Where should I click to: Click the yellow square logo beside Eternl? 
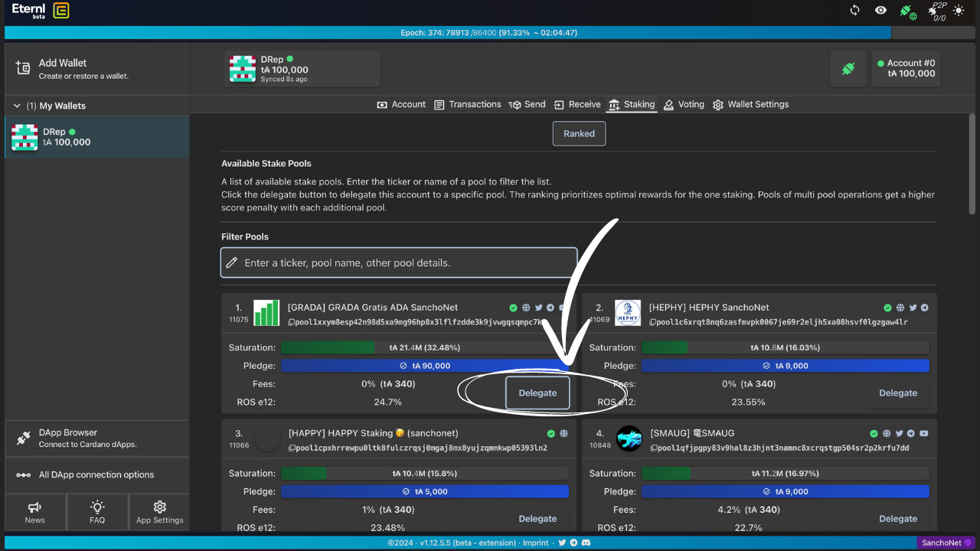click(x=61, y=10)
